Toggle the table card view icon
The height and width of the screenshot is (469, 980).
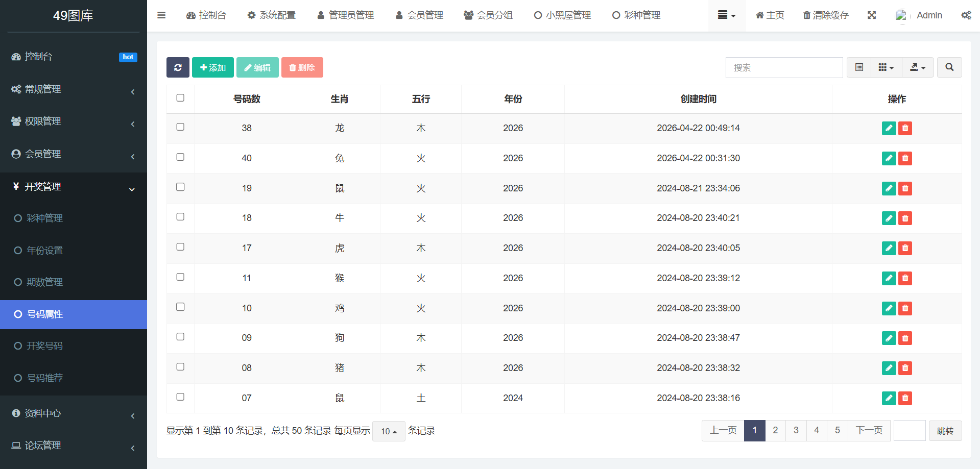coord(859,67)
